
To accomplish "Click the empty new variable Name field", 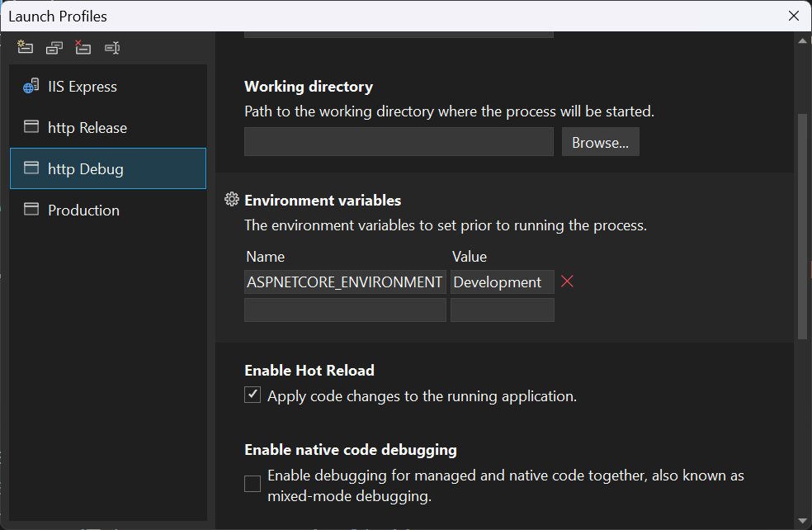I will pyautogui.click(x=345, y=310).
